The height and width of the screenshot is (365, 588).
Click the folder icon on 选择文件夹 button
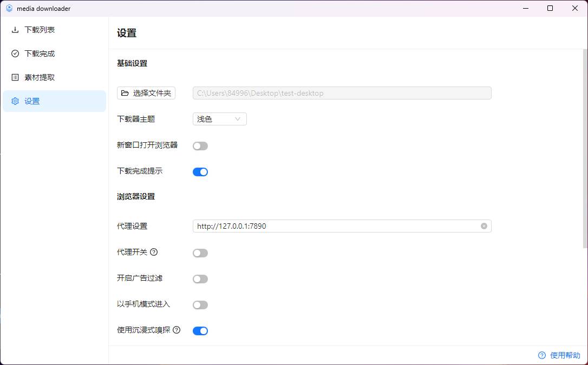click(x=126, y=93)
